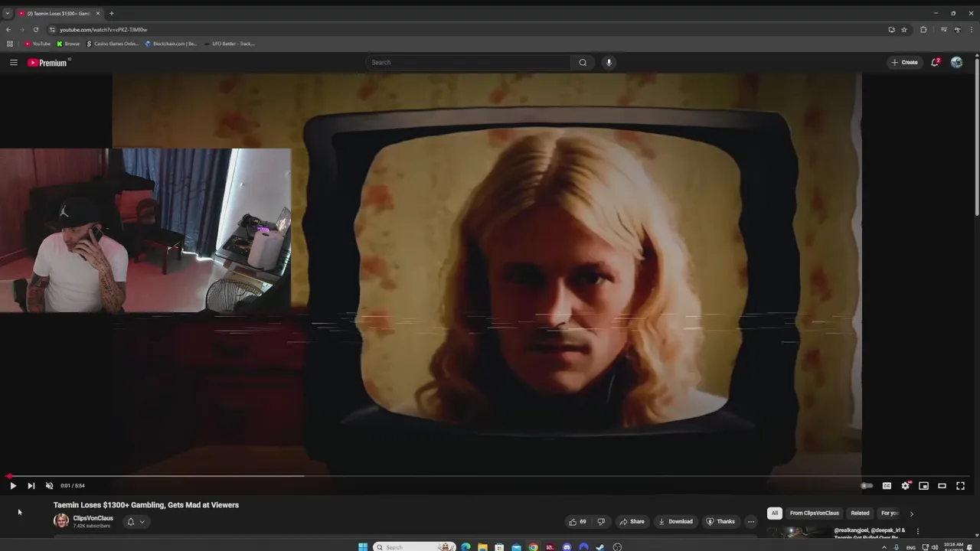980x551 pixels.
Task: Open the Blockchain.com bookmark
Action: pos(171,44)
